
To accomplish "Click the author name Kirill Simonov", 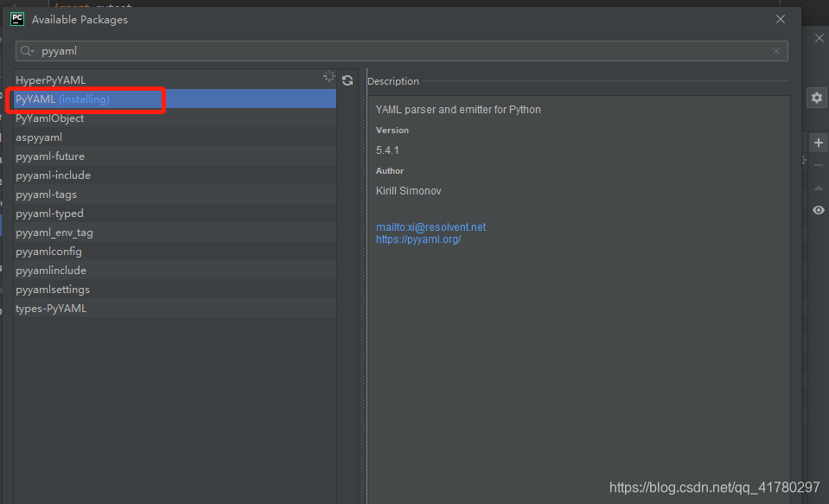I will 408,190.
